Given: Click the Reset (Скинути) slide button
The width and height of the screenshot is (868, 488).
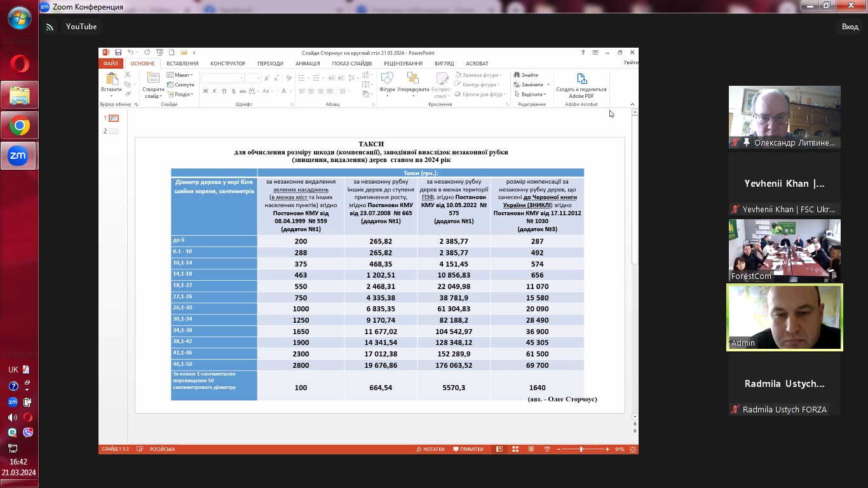Looking at the screenshot, I should 180,85.
